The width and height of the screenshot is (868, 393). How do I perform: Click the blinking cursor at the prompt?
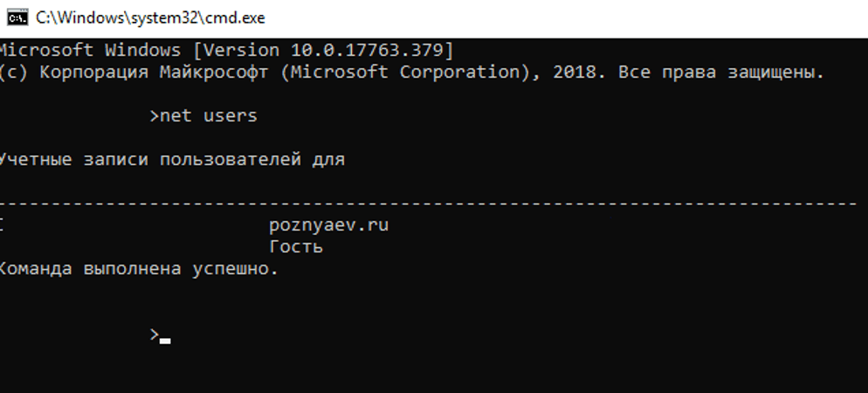[x=165, y=341]
